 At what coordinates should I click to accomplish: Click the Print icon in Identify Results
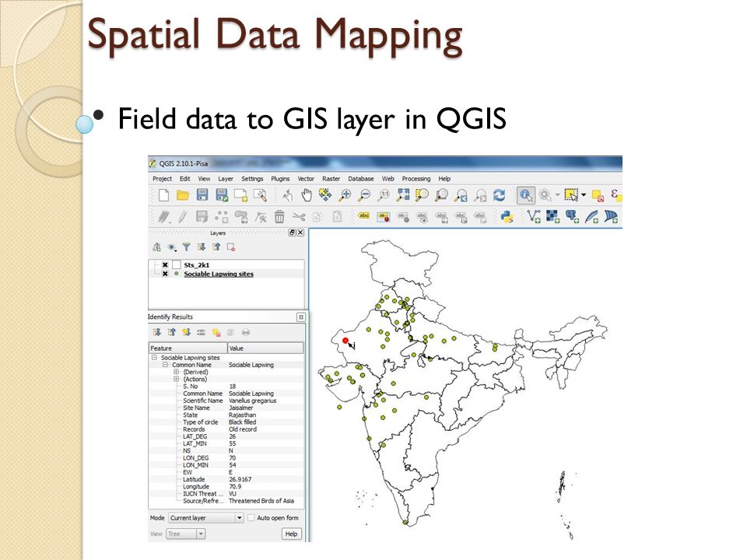(x=246, y=332)
